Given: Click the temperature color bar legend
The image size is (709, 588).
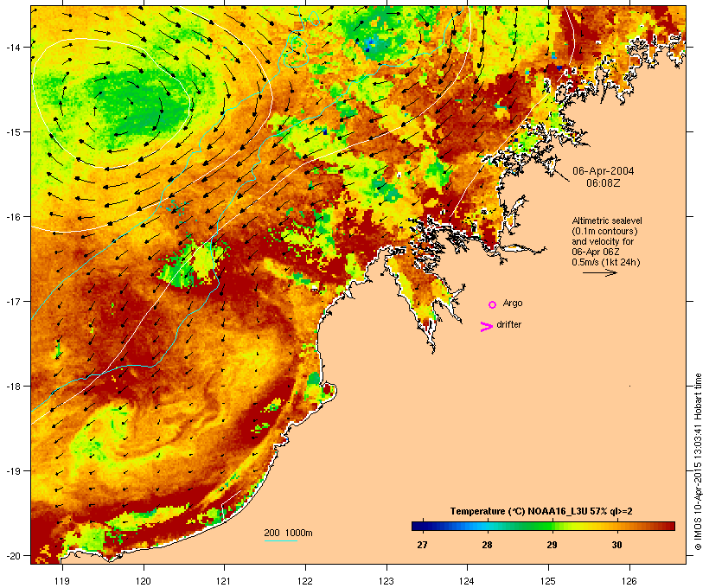Looking at the screenshot, I should coord(543,526).
